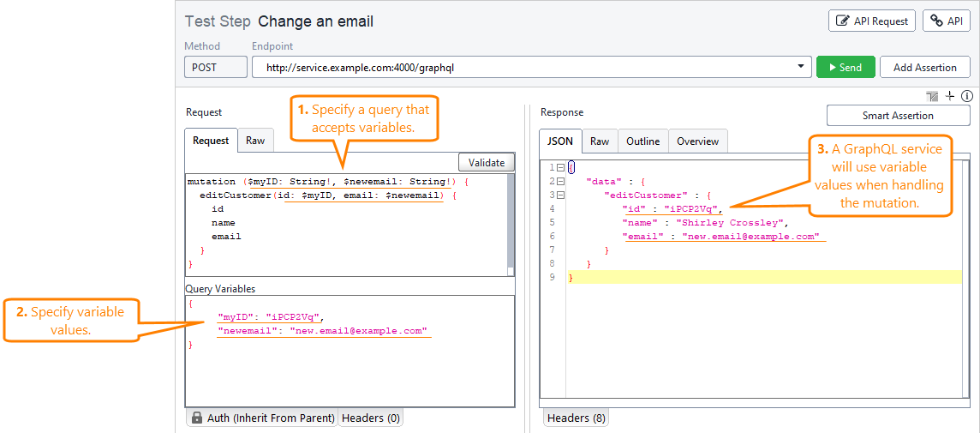Switch to the request Raw tab

click(x=255, y=141)
